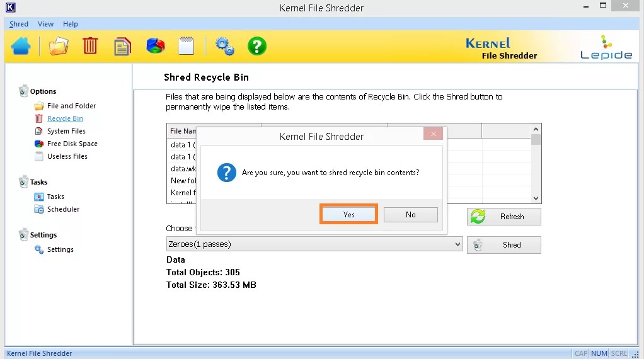Click the Options section bin icon
The width and height of the screenshot is (644, 359).
point(23,91)
